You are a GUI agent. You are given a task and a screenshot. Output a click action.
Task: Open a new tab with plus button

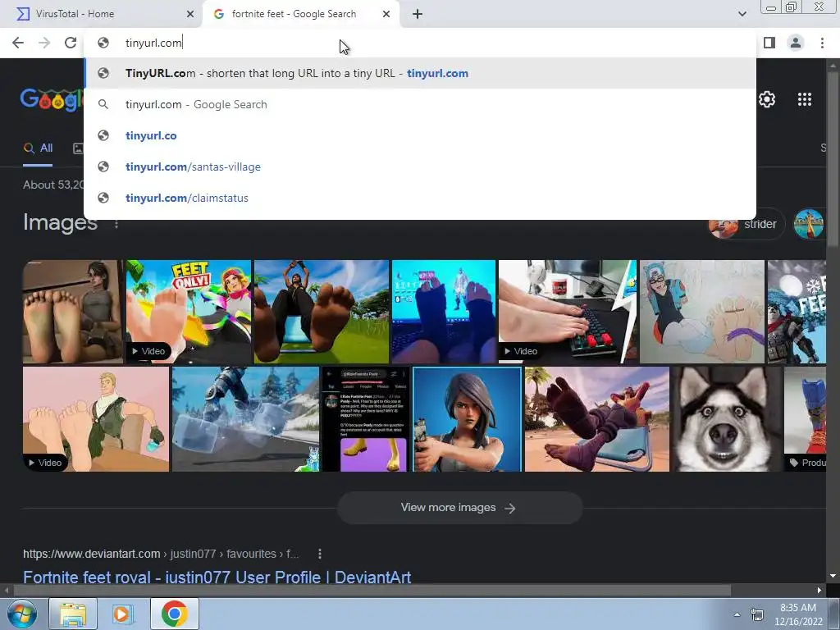(x=418, y=14)
